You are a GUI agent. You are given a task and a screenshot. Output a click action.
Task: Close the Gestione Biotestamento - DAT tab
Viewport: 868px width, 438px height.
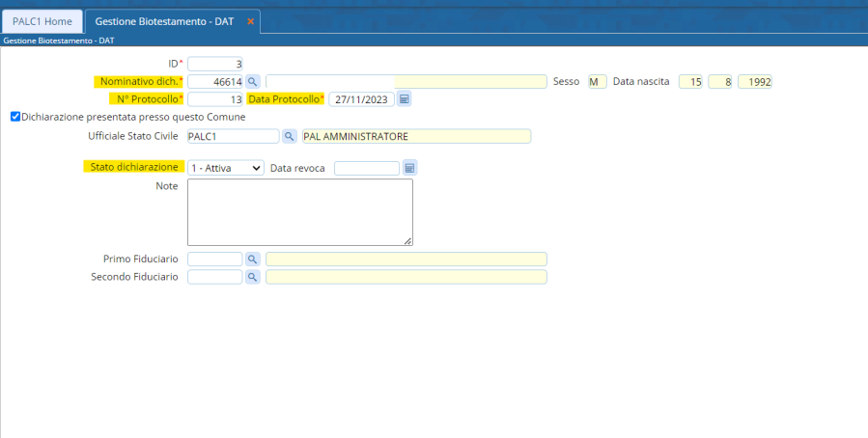251,21
